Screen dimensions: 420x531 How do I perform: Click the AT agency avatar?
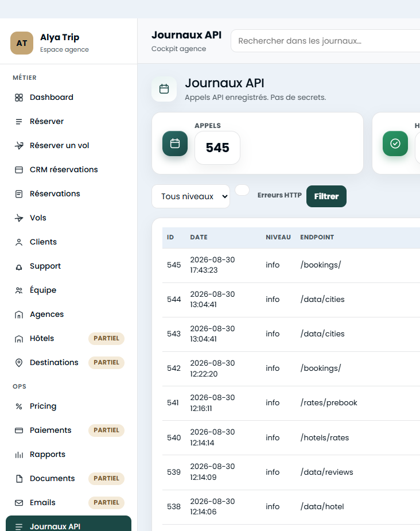coord(22,43)
